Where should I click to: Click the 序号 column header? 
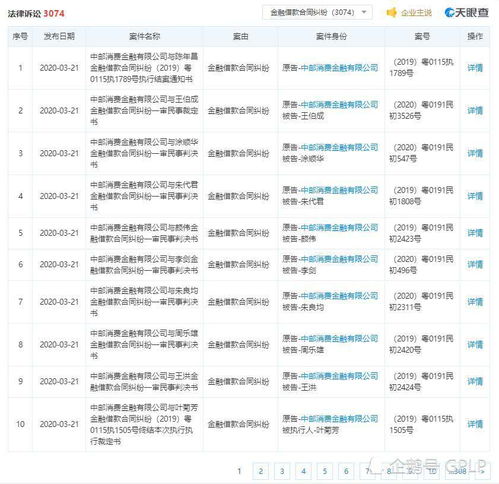[20, 36]
